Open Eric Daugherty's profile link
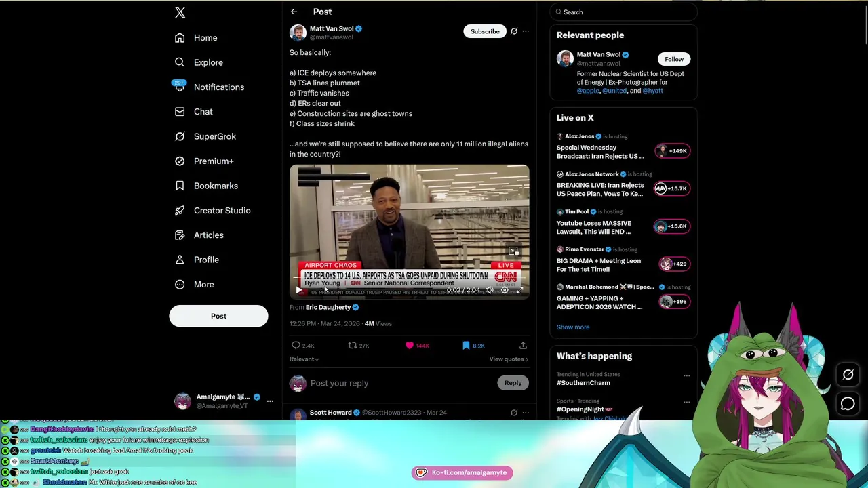Screen dimensions: 868x488 point(328,308)
